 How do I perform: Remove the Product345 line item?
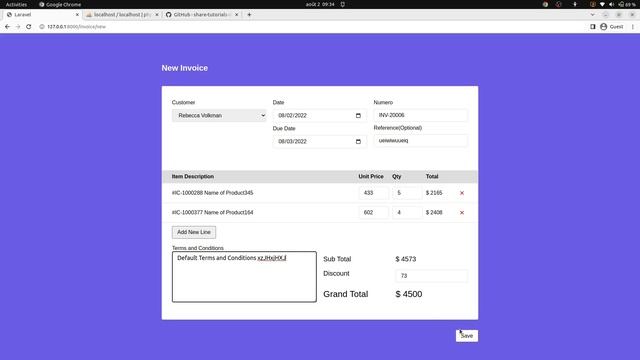(462, 193)
